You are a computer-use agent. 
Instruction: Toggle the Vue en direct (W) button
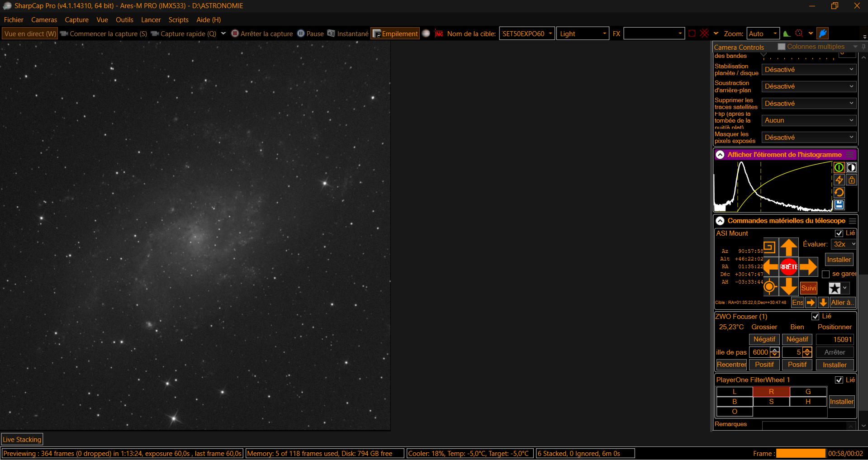click(x=30, y=33)
